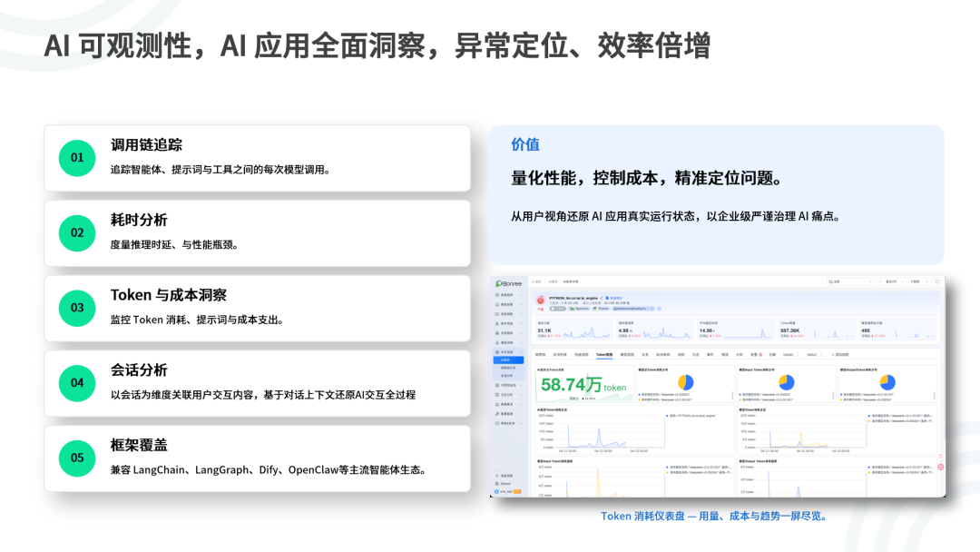The image size is (980, 552).
Task: Open the 全部 dropdown in the dashboard header
Action: 850,281
